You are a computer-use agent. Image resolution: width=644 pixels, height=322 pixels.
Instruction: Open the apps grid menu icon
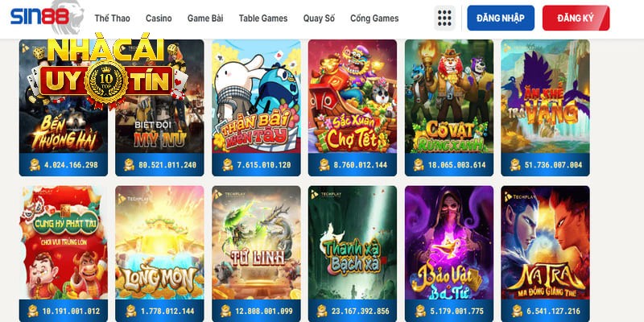point(444,18)
